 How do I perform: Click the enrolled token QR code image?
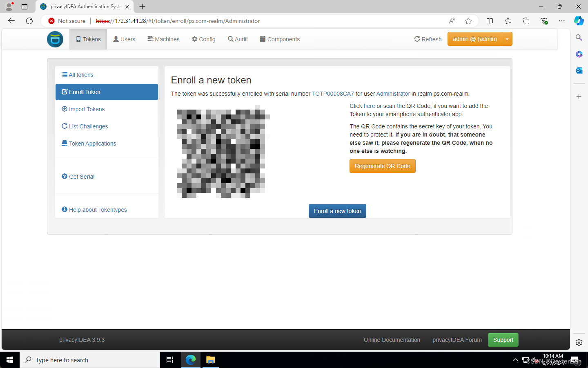click(x=223, y=151)
